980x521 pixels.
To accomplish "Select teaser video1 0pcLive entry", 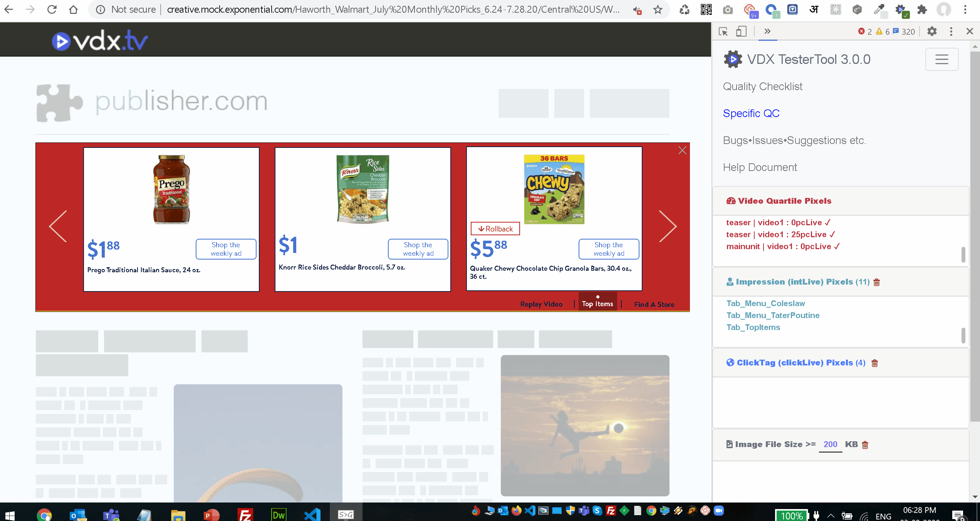I will 778,223.
